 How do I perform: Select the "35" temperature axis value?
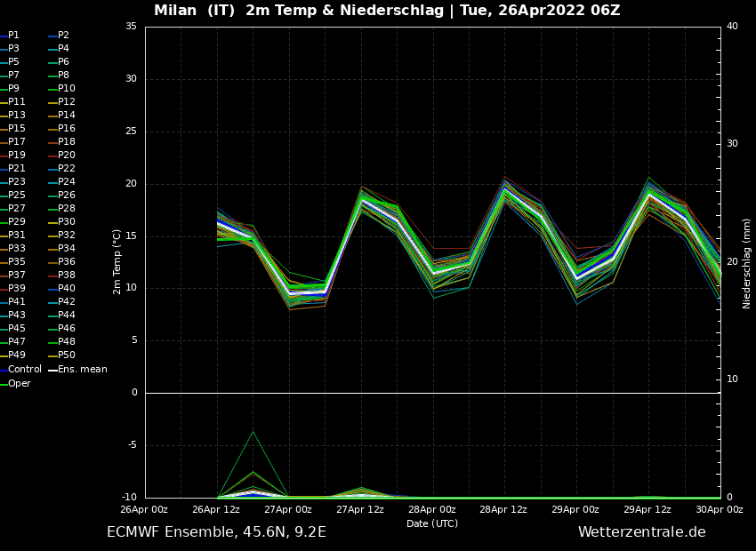tap(131, 27)
